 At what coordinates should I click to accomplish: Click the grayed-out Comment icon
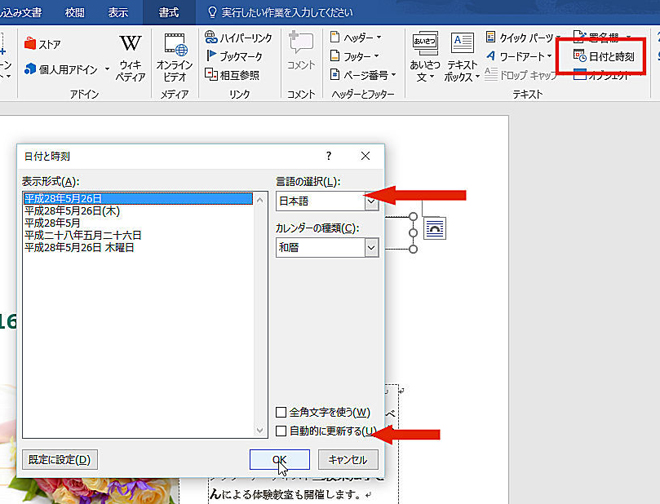301,51
